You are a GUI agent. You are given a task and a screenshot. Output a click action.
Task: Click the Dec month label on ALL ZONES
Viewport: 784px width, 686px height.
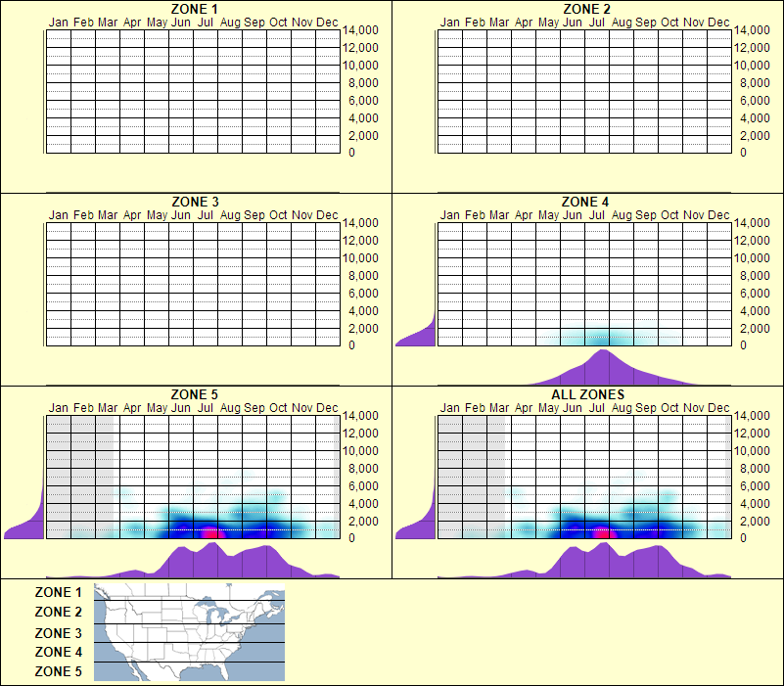pos(717,408)
